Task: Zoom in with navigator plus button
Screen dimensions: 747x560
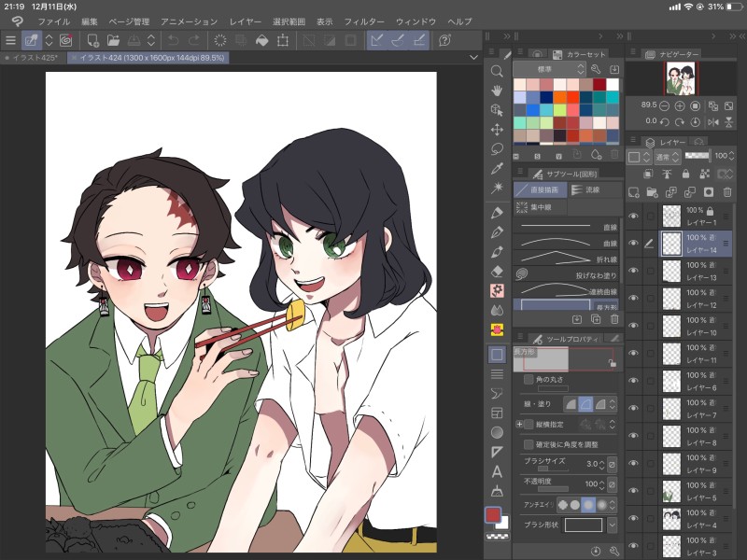Action: (x=680, y=105)
